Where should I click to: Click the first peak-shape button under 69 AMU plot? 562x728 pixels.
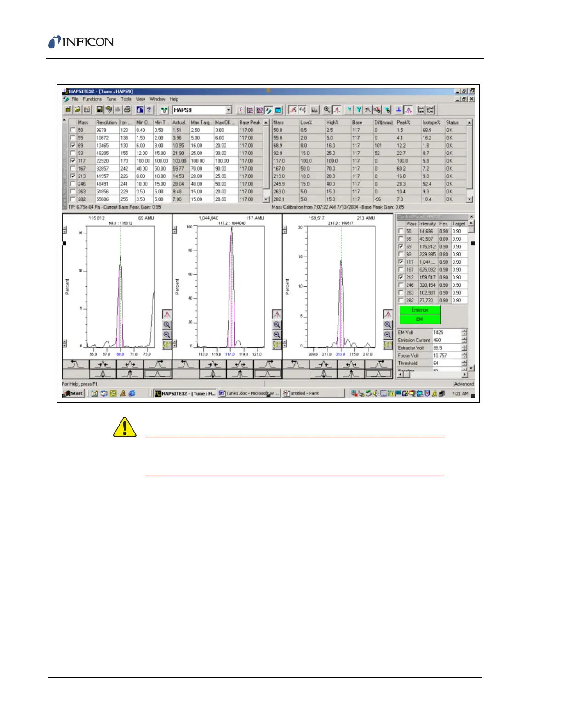[x=76, y=364]
